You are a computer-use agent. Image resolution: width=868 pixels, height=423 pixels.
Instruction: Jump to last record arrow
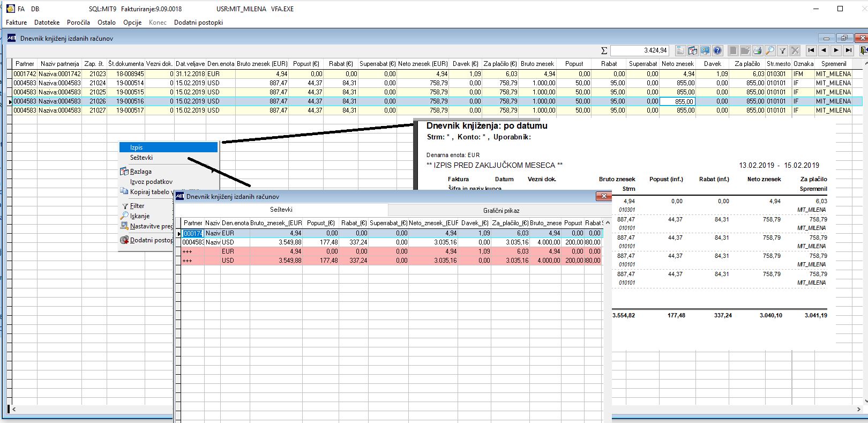pos(849,50)
